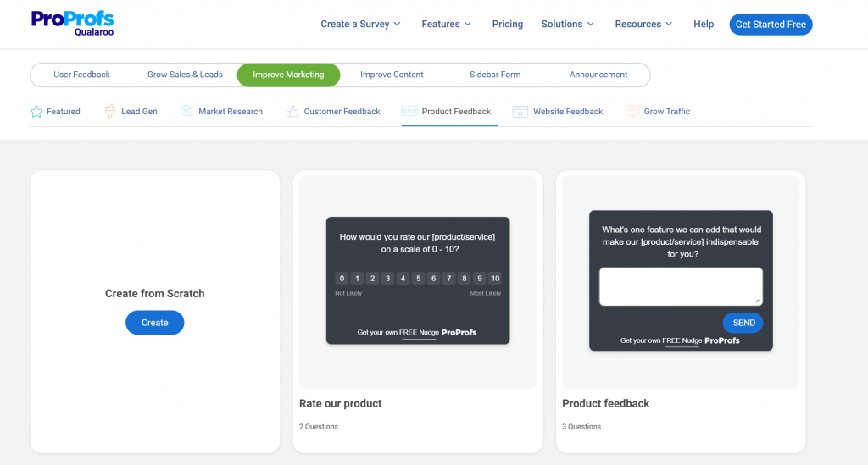This screenshot has height=465, width=868.
Task: Click the Market Research checkmark icon
Action: [186, 111]
